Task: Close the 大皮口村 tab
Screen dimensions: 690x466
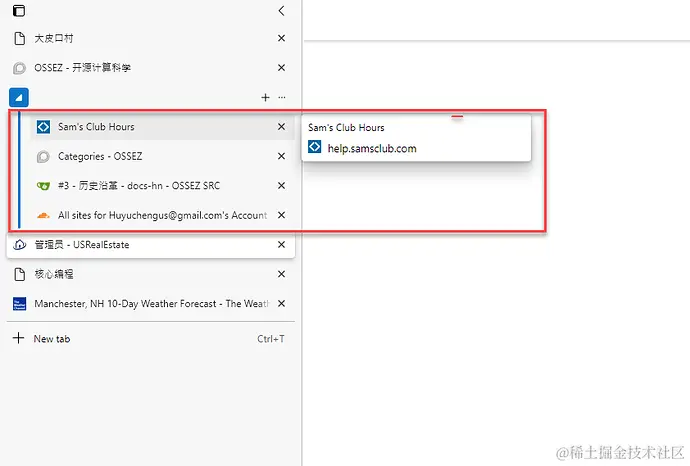Action: pyautogui.click(x=282, y=38)
